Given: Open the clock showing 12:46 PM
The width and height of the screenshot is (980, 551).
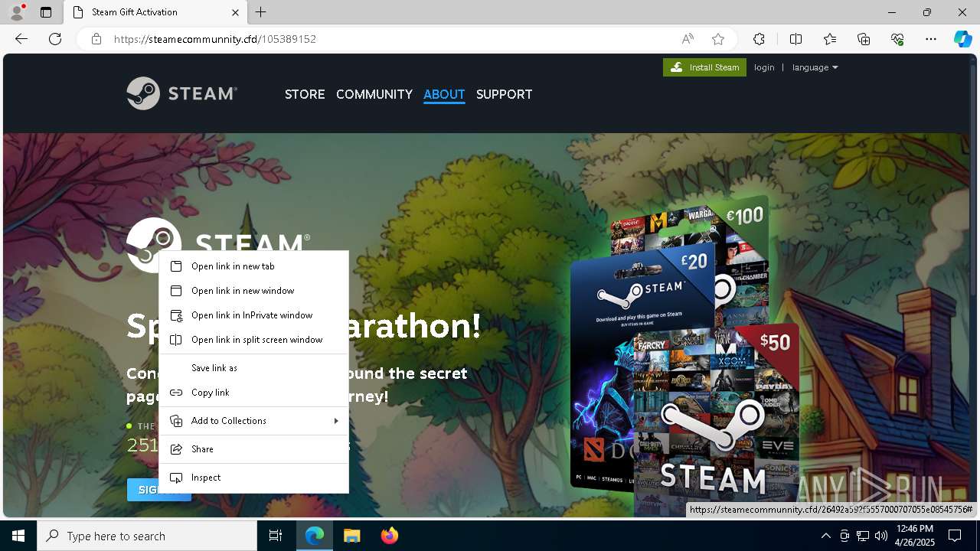Looking at the screenshot, I should pos(914,536).
